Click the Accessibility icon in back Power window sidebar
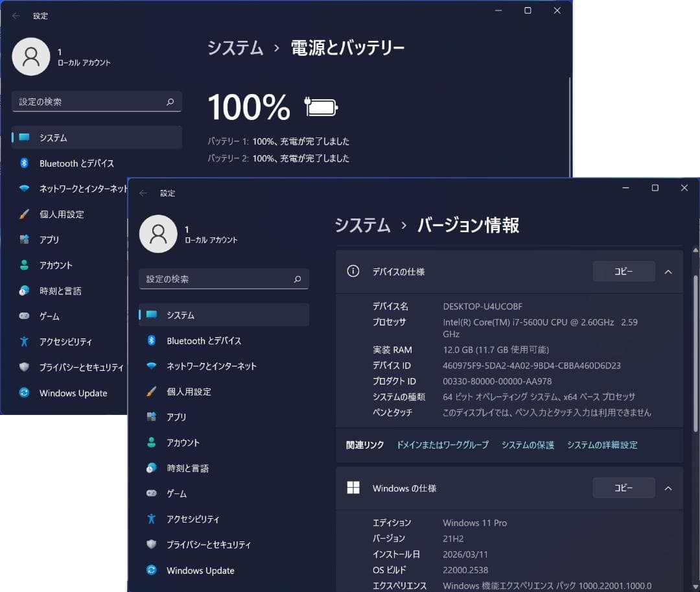700x592 pixels. click(x=24, y=342)
